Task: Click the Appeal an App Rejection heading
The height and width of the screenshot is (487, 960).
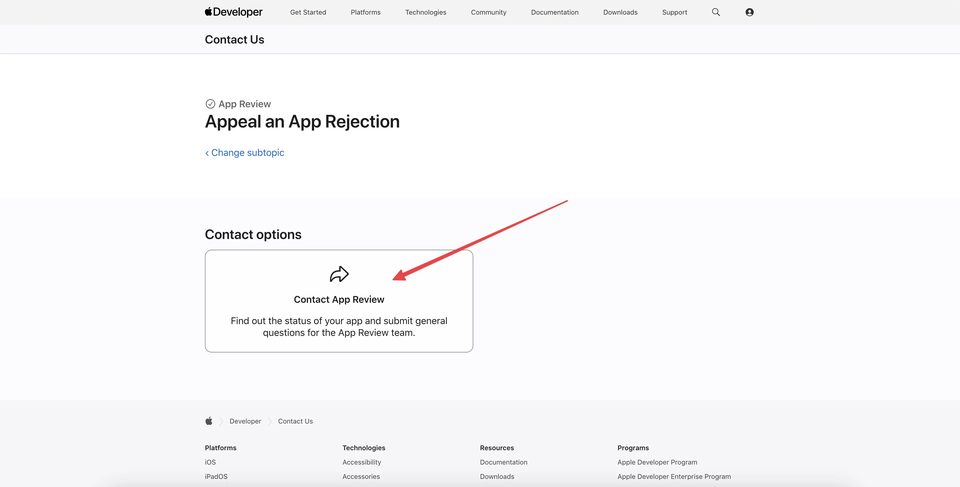Action: tap(302, 121)
